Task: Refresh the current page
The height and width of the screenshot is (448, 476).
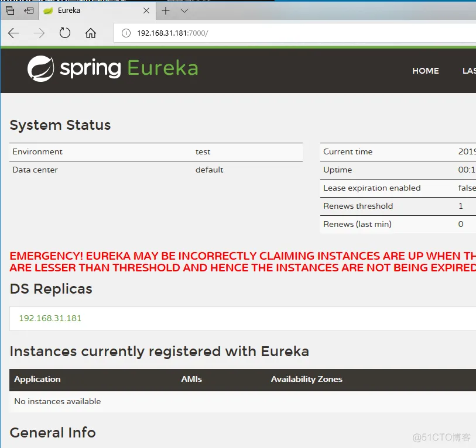Action: tap(64, 33)
